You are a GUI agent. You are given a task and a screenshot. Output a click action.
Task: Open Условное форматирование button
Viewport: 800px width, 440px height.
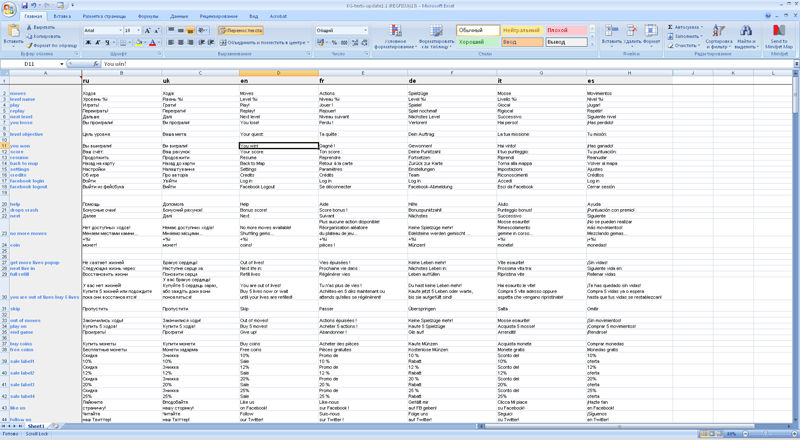coord(395,36)
